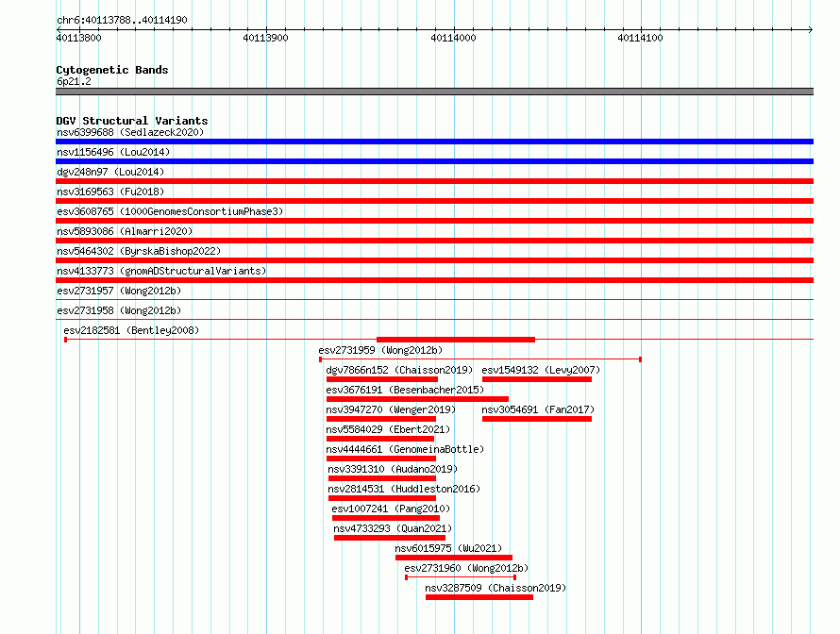Select the red bar under nsv3947270 (Wenger2019)

[x=381, y=419]
